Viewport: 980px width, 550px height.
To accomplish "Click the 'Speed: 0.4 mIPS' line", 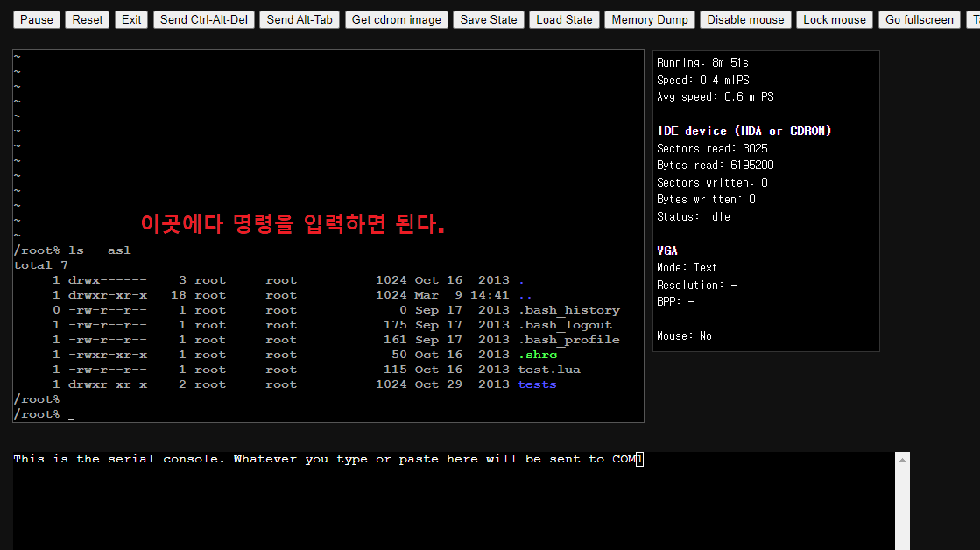I will [x=702, y=80].
